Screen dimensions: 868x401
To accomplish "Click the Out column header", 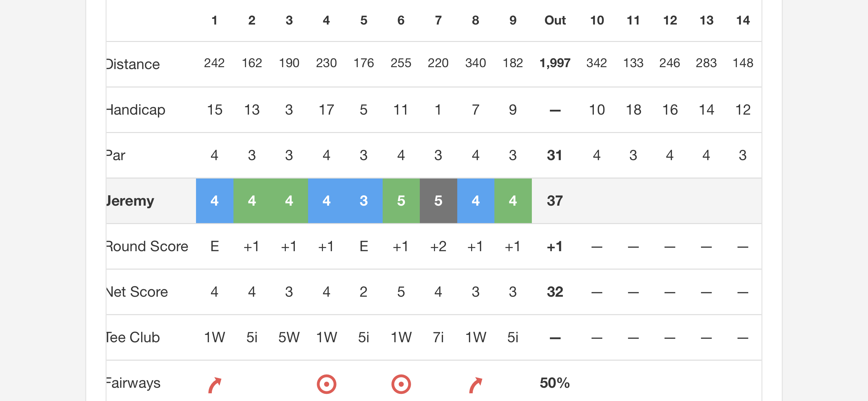I will click(x=555, y=20).
